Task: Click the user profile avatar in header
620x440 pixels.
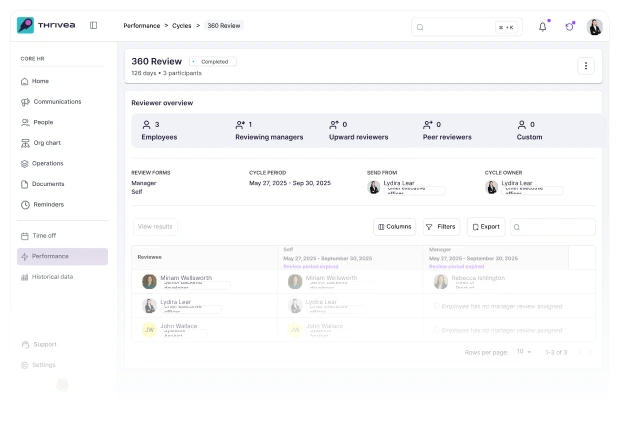Action: coord(594,27)
